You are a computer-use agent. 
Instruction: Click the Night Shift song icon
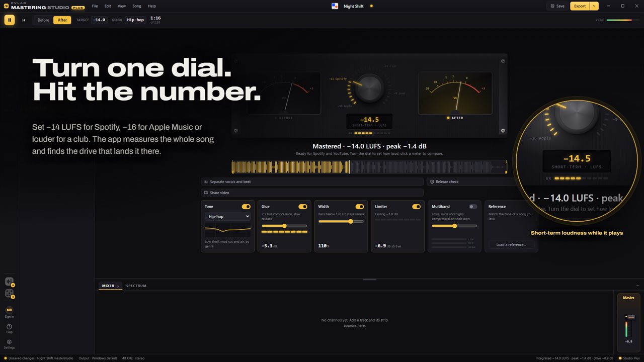click(x=335, y=6)
